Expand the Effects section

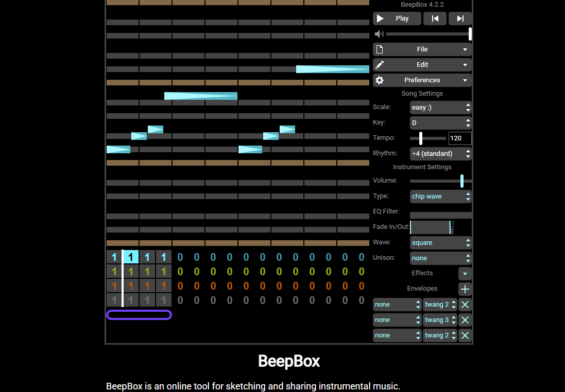click(465, 273)
